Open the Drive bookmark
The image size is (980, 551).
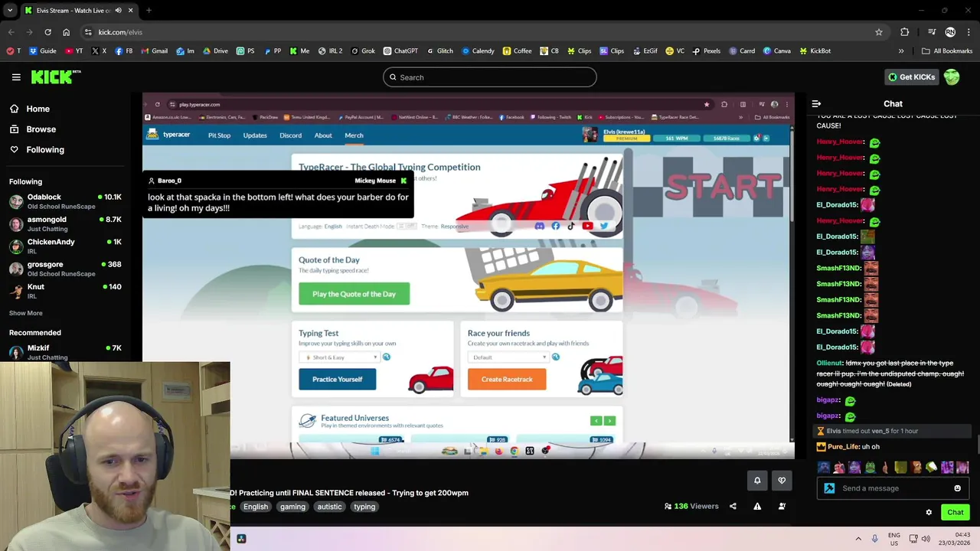(215, 51)
